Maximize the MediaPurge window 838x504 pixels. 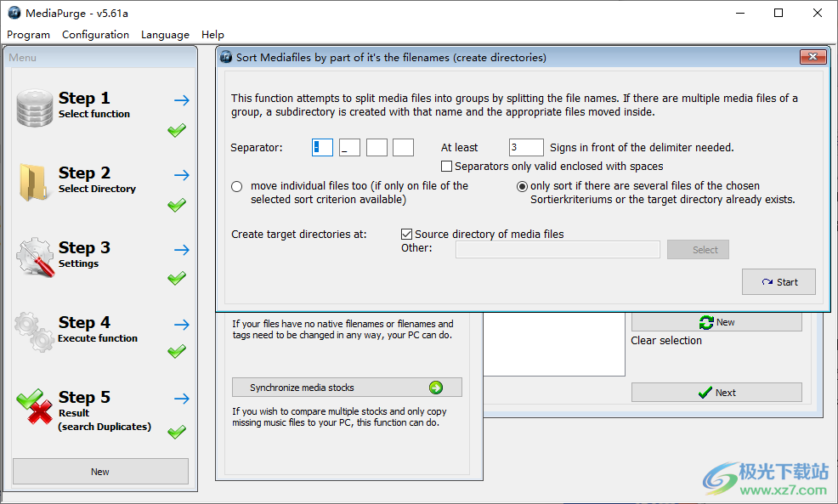click(779, 13)
